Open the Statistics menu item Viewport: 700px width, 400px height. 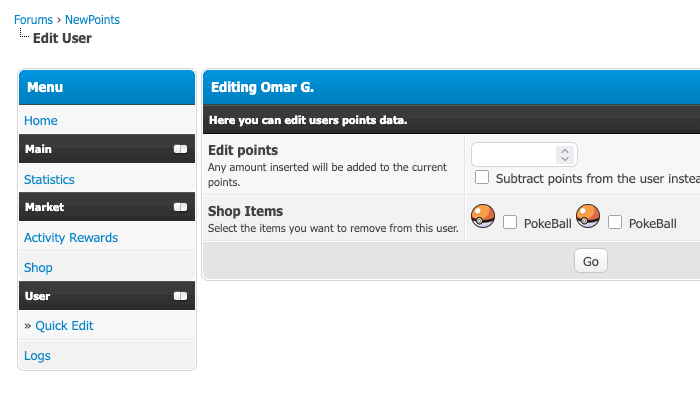(x=49, y=179)
